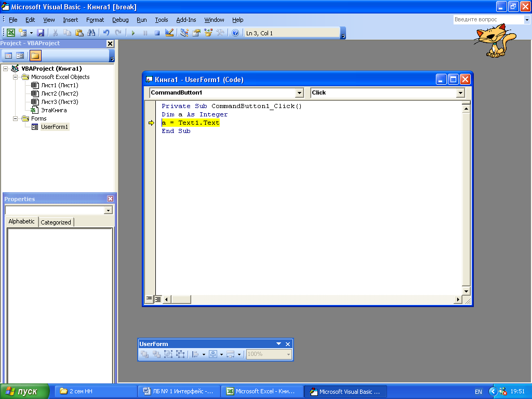Open the Properties object selector dropdown
Image resolution: width=532 pixels, height=399 pixels.
click(108, 210)
